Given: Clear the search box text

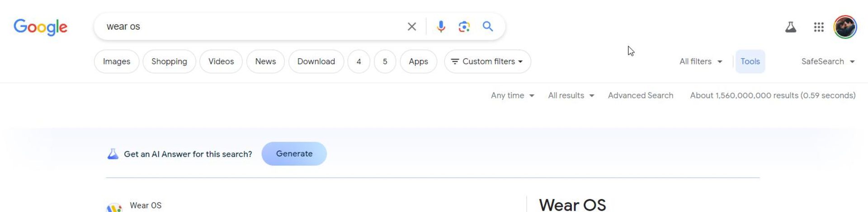Looking at the screenshot, I should click(411, 27).
